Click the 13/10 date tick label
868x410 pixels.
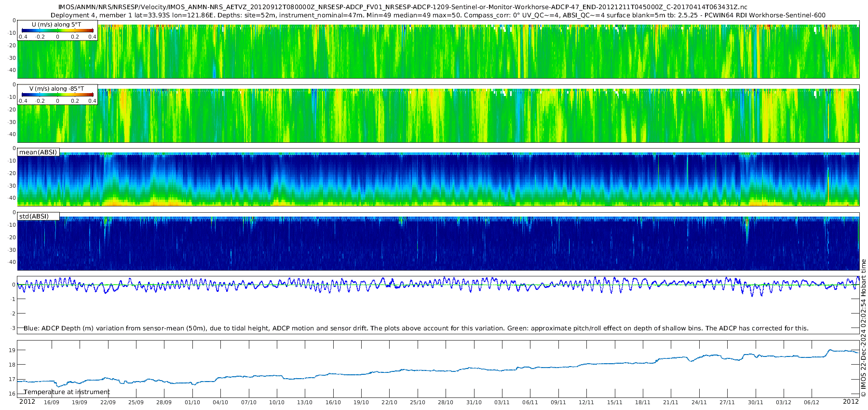click(x=305, y=402)
